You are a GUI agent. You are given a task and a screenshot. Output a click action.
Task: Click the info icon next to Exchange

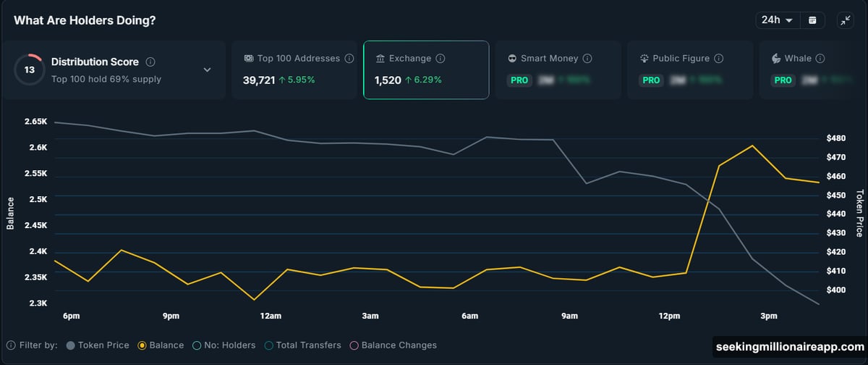[441, 59]
